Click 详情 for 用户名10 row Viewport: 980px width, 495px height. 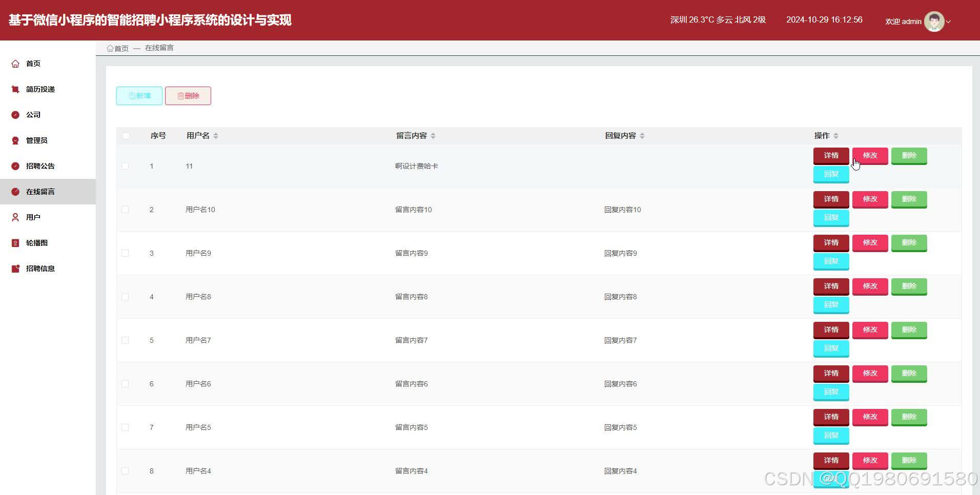[x=831, y=199]
